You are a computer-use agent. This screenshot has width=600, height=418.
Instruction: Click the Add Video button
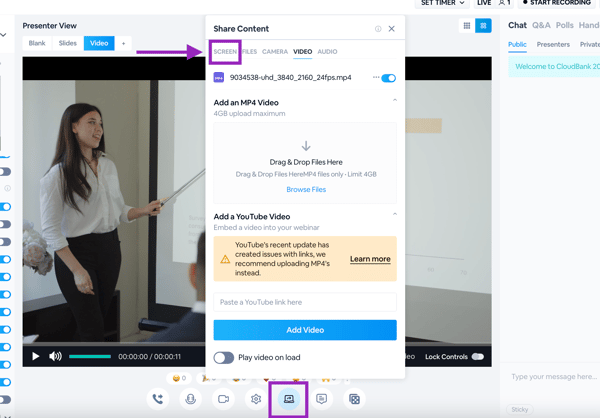pos(305,330)
